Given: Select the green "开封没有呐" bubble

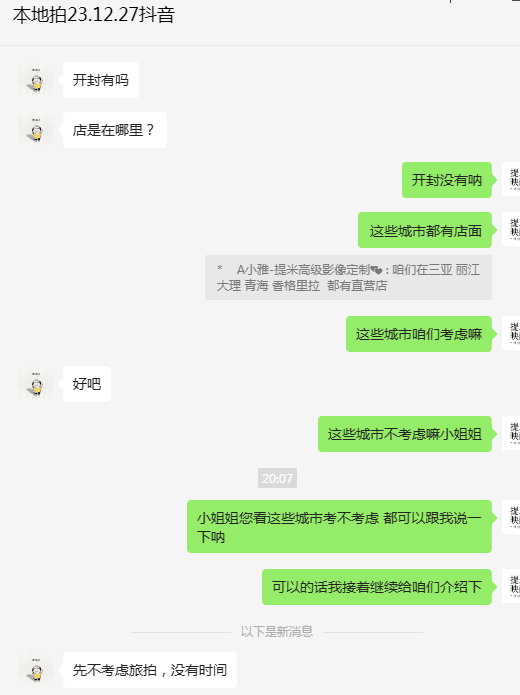Looking at the screenshot, I should (447, 180).
